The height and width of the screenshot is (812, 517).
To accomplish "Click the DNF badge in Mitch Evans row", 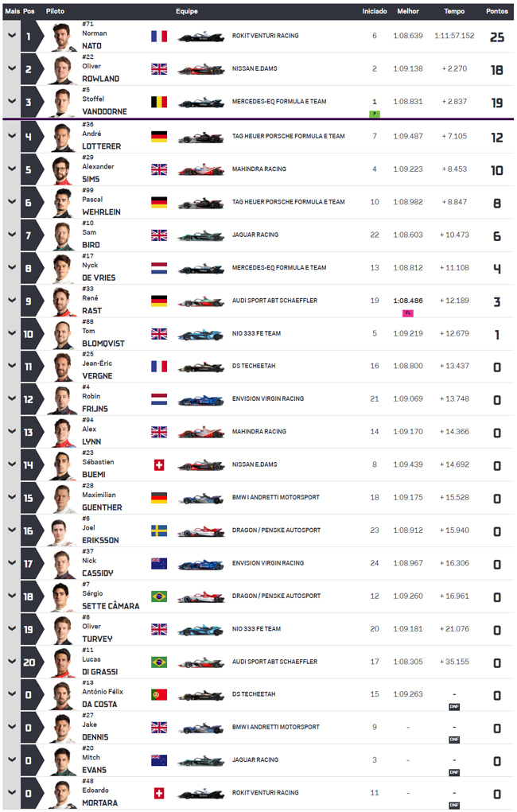I will (x=454, y=772).
